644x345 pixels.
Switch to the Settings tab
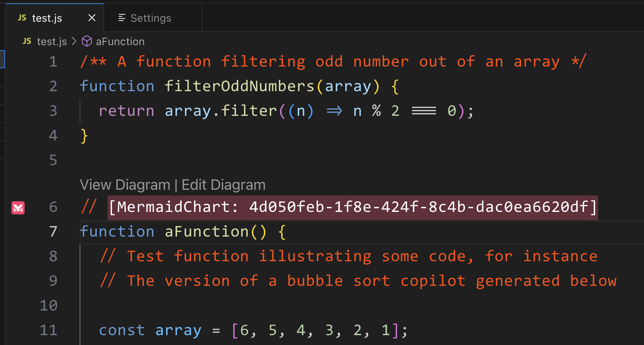tap(151, 18)
